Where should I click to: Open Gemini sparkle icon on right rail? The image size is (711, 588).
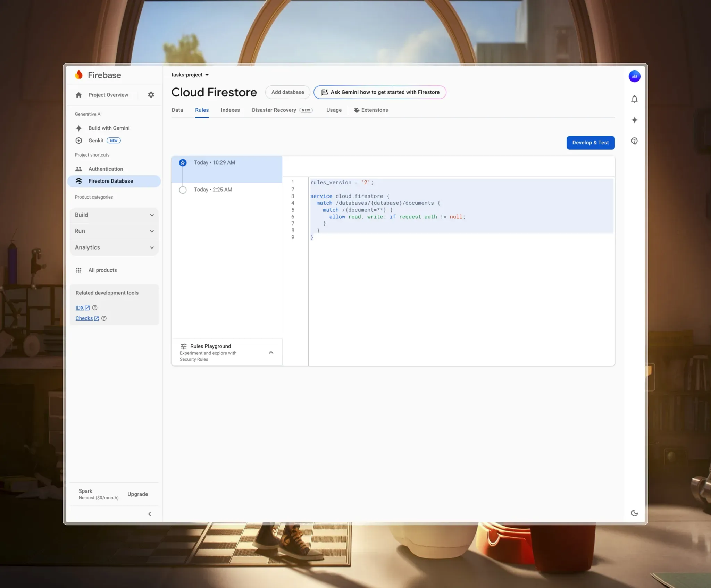pyautogui.click(x=634, y=120)
